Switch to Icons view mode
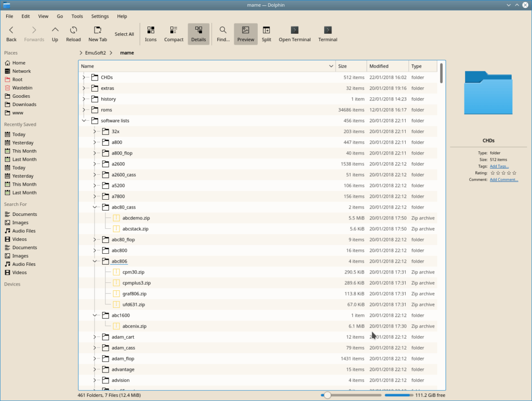Screen dimensions: 532x401 pos(151,33)
